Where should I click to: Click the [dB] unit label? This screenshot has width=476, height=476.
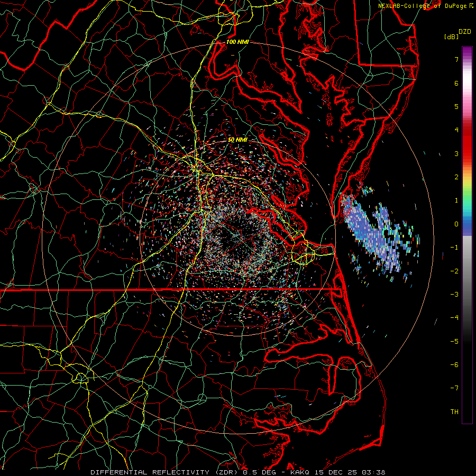coord(451,36)
